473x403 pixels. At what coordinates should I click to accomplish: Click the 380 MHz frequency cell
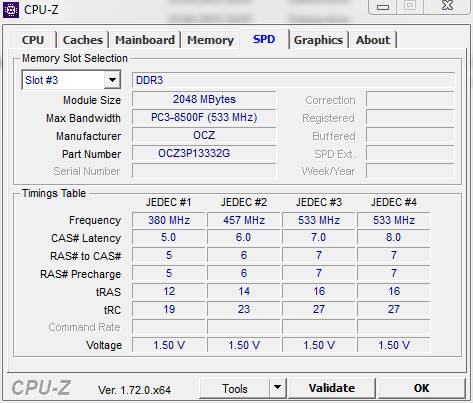[x=169, y=220]
